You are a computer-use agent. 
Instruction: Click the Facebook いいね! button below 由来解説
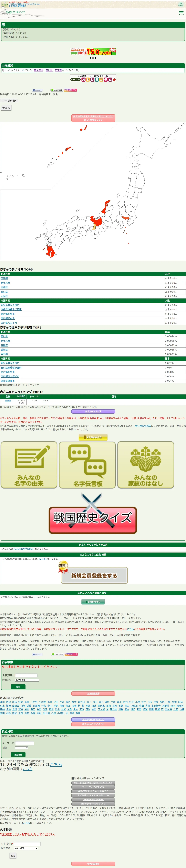(x=37, y=90)
